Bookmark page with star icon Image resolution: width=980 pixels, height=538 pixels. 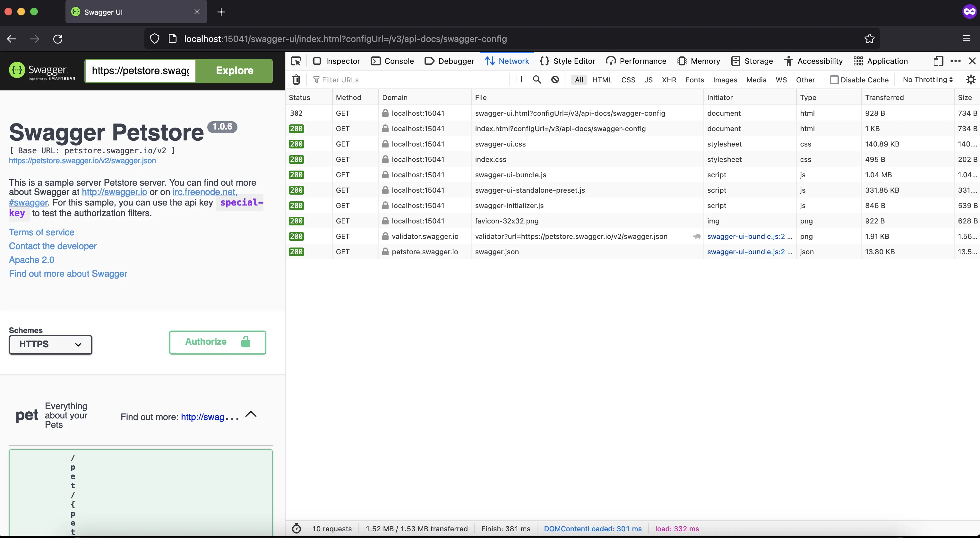[869, 39]
